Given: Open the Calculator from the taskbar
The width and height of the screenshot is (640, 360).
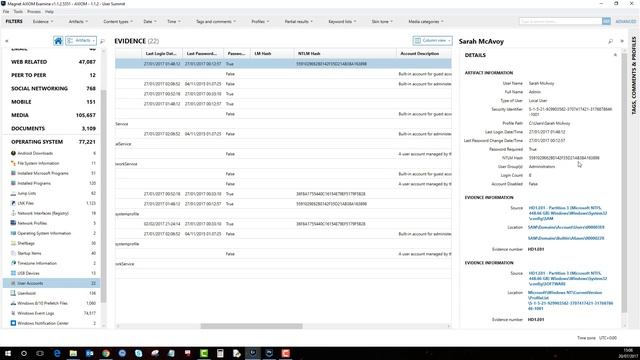Looking at the screenshot, I should pos(220,353).
